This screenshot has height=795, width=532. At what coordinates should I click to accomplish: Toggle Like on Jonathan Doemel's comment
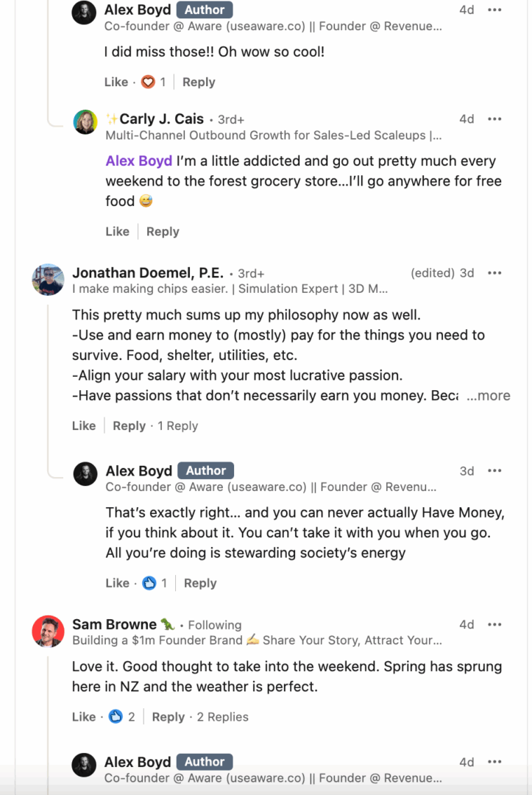pyautogui.click(x=83, y=425)
